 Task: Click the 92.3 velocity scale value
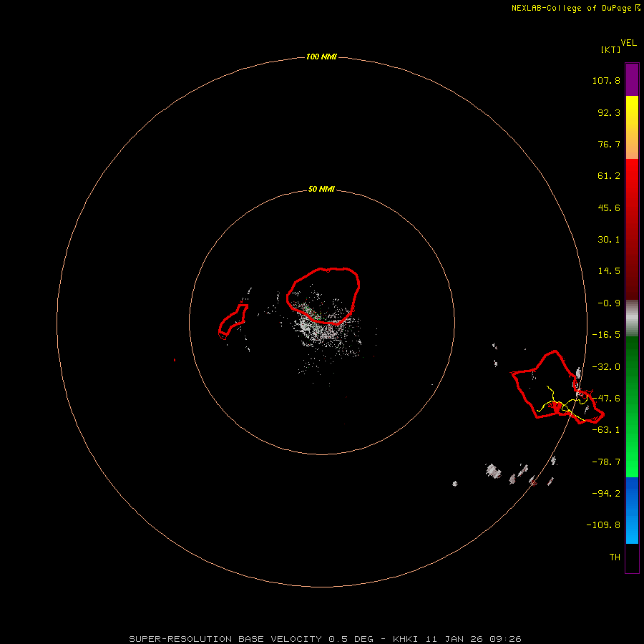coord(609,112)
